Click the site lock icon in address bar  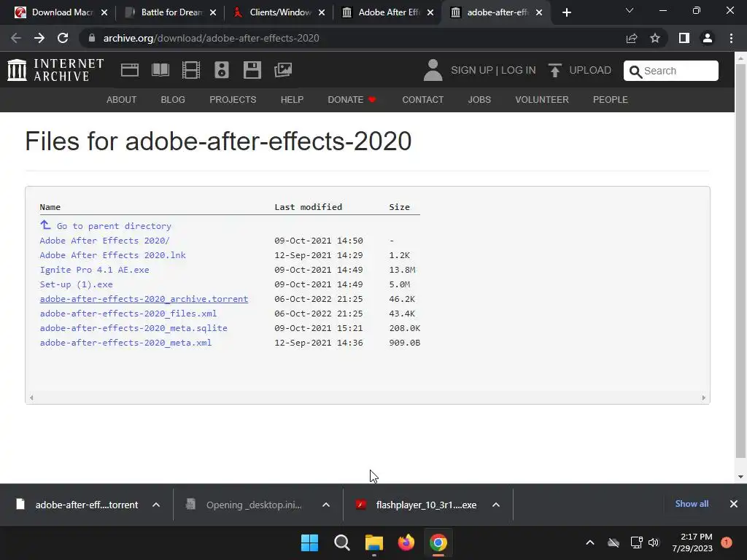tap(91, 38)
